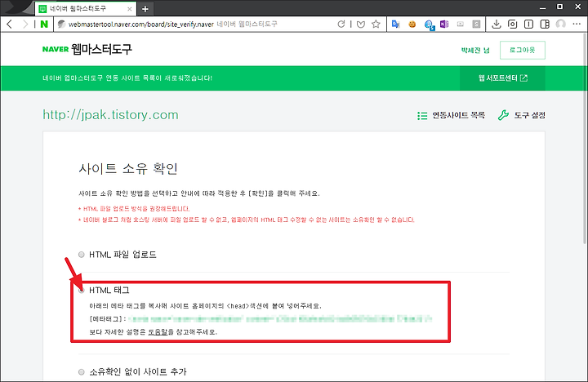Click the address bar URL field
Viewport: 588px width, 382px height.
pyautogui.click(x=195, y=24)
